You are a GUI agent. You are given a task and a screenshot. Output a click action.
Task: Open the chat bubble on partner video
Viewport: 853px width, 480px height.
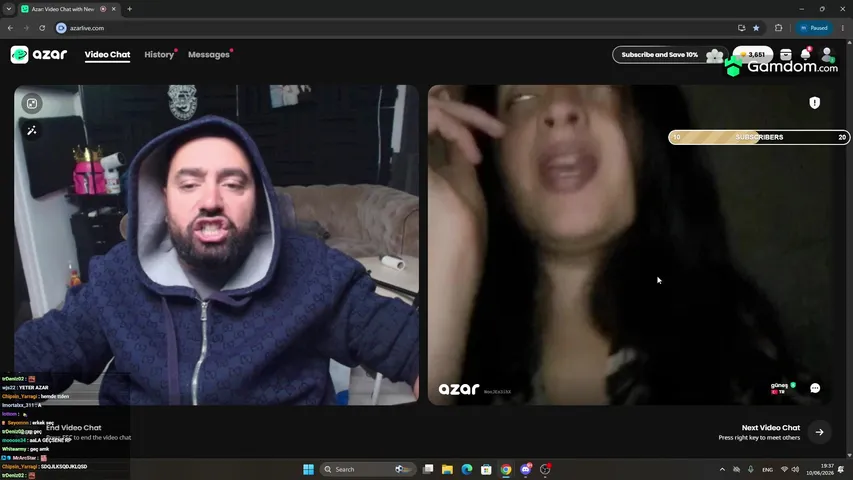(815, 388)
